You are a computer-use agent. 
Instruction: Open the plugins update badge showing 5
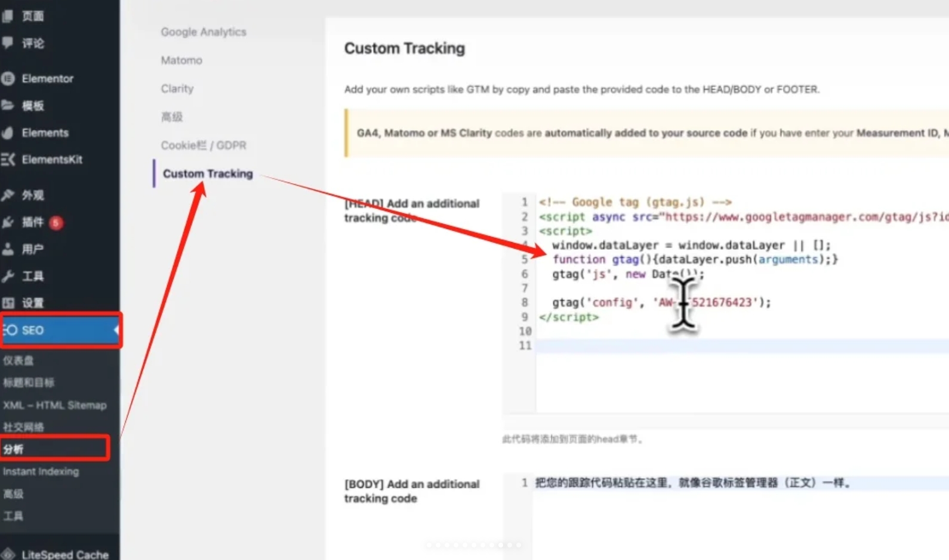[56, 223]
